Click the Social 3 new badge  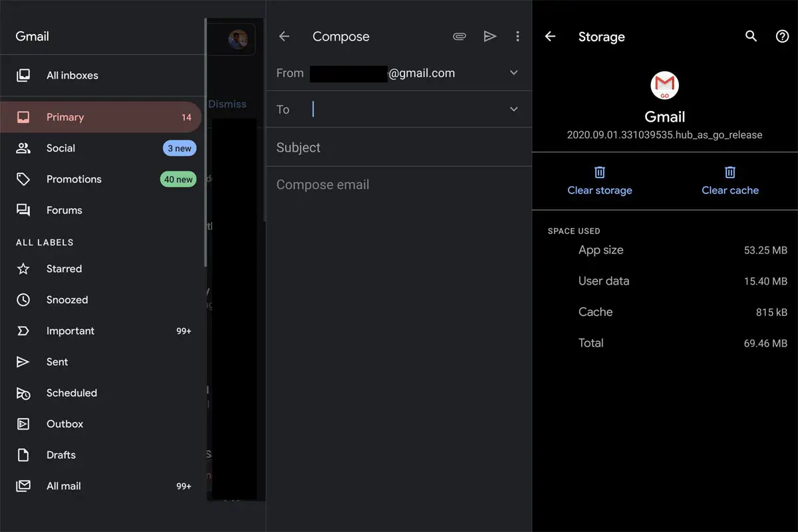pos(180,148)
